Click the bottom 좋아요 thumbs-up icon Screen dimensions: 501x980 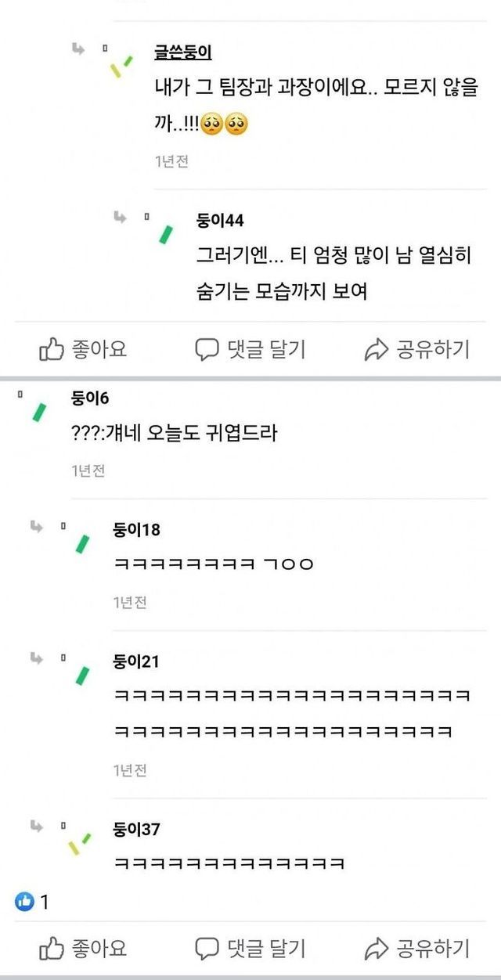(x=52, y=949)
